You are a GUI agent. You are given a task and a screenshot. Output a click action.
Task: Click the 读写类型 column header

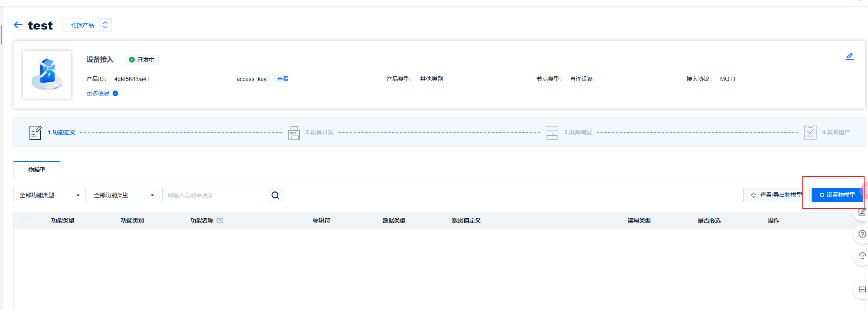(x=639, y=221)
